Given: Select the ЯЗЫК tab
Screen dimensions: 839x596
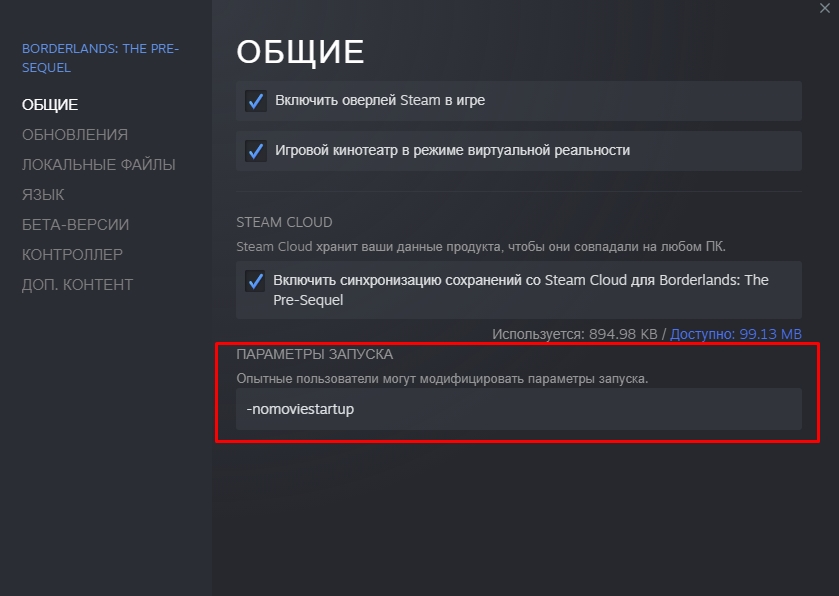Looking at the screenshot, I should 43,194.
